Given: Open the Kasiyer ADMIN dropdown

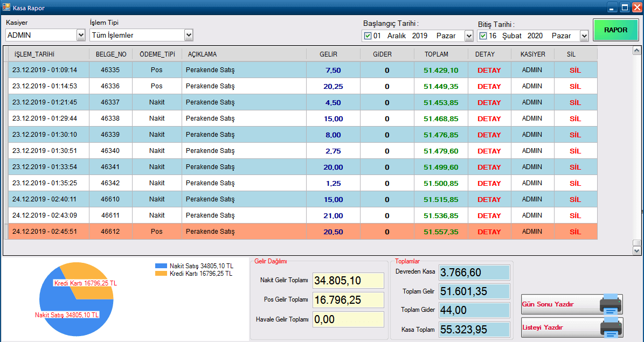Looking at the screenshot, I should (x=81, y=36).
